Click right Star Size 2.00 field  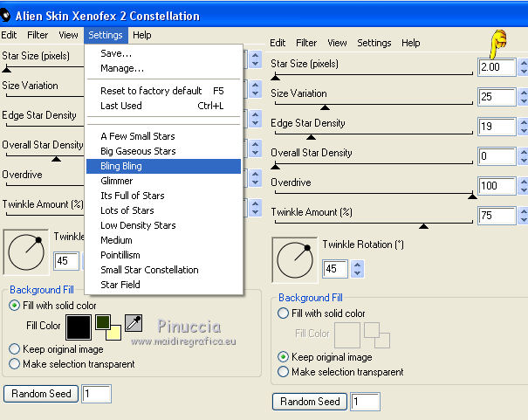click(497, 67)
